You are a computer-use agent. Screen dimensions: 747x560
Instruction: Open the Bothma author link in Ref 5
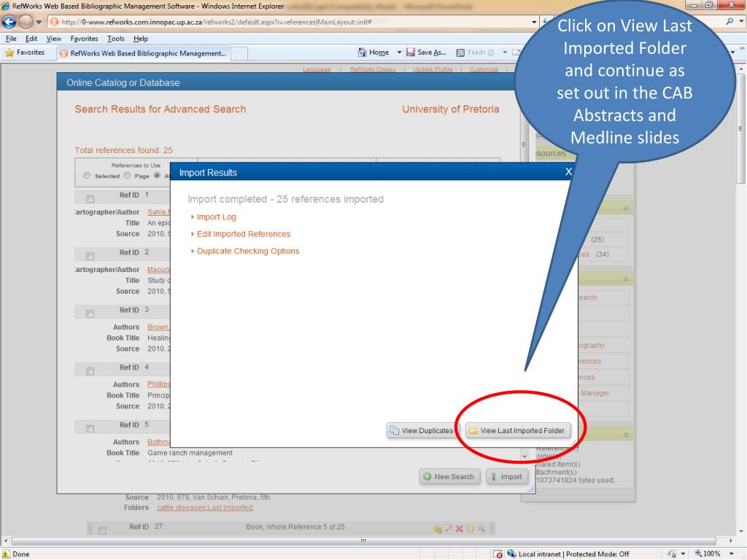(x=158, y=442)
